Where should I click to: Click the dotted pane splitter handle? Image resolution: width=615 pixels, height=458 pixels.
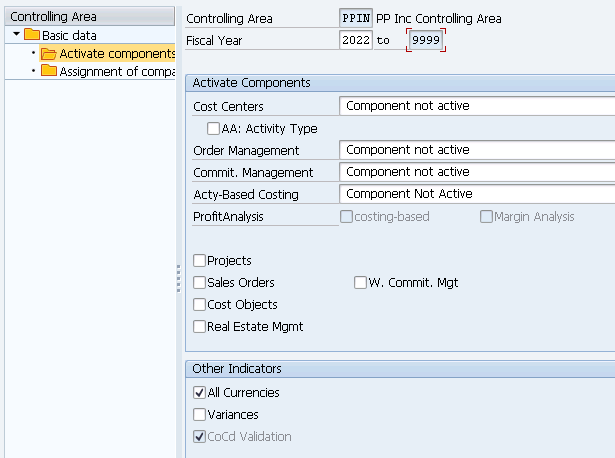coord(178,279)
